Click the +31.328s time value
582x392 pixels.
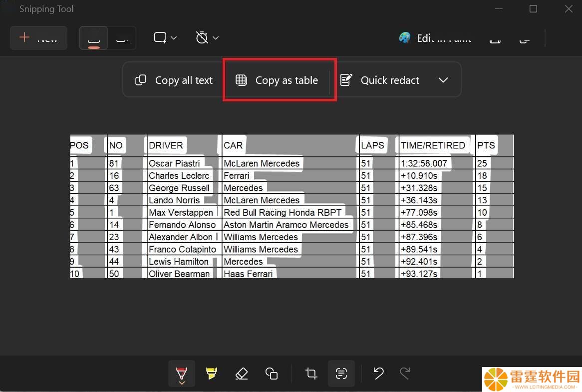[x=419, y=188]
